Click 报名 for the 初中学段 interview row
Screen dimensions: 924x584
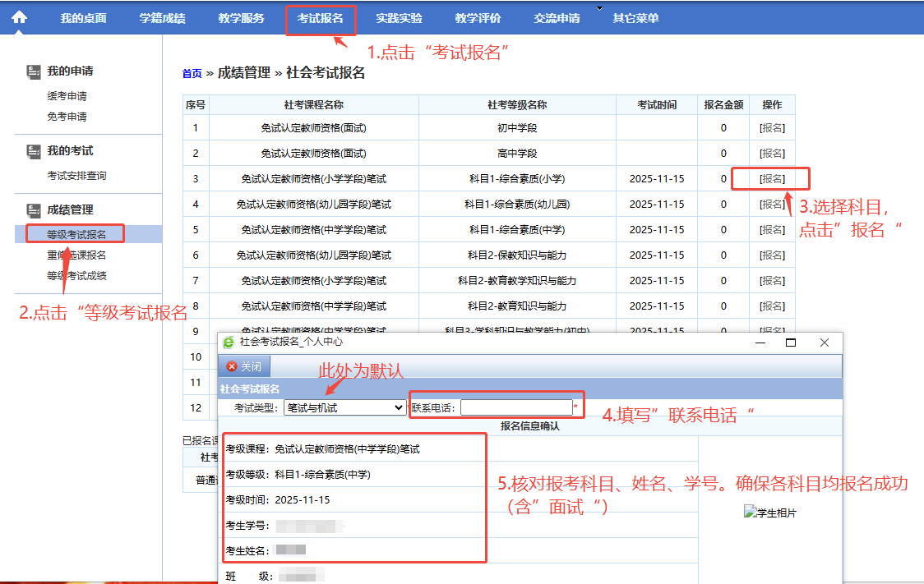pyautogui.click(x=771, y=128)
